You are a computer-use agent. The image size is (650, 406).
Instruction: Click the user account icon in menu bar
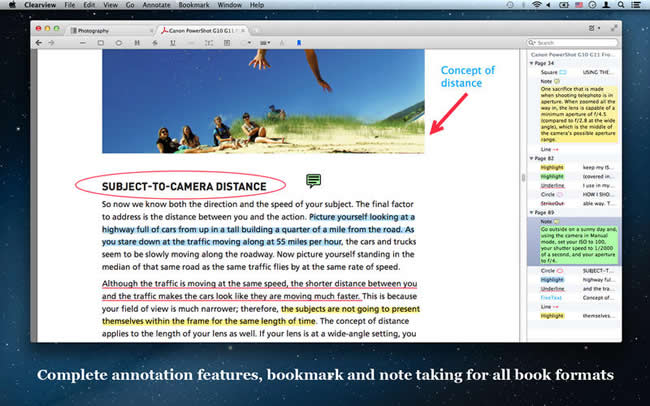pos(606,5)
